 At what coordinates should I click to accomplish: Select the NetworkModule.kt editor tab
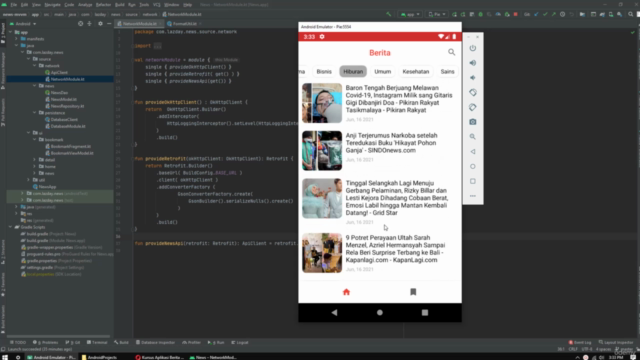[139, 24]
